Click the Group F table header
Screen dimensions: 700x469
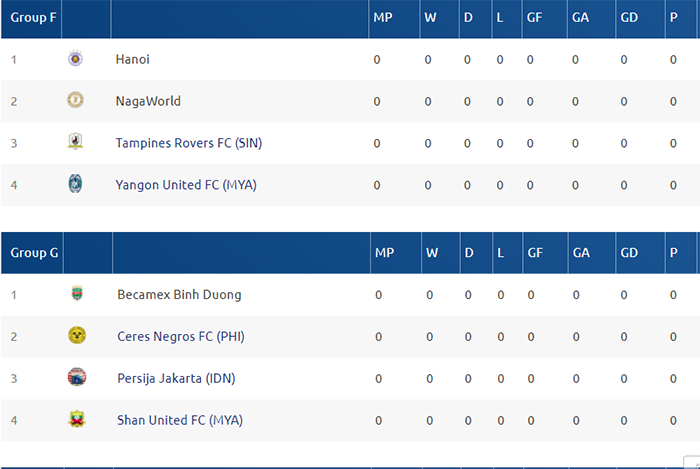click(x=33, y=18)
